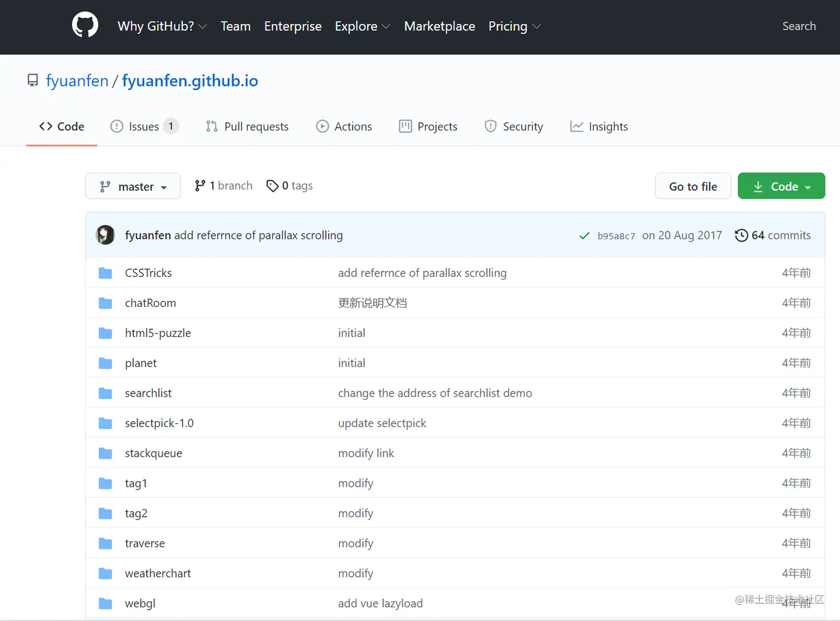This screenshot has width=840, height=621.
Task: Open the searchlist folder
Action: coord(148,393)
